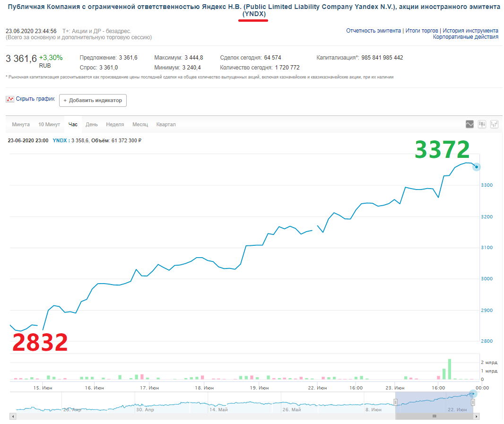Click the chart icon beside Скрыть график
Viewport: 504px width, 424px height.
pyautogui.click(x=10, y=99)
